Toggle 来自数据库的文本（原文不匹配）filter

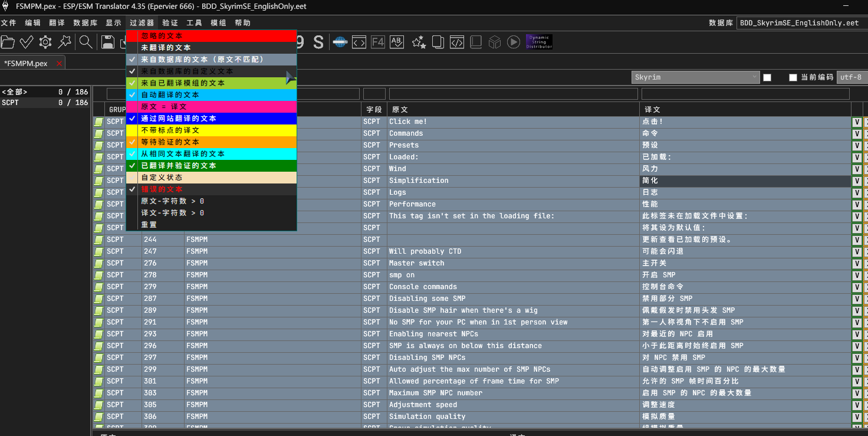pyautogui.click(x=211, y=60)
